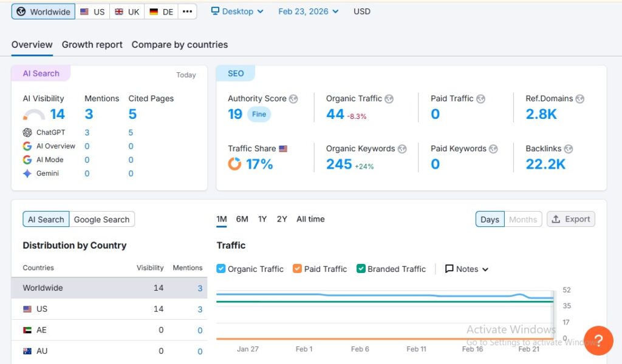Click the globe icon beside Organic Traffic

tap(389, 99)
